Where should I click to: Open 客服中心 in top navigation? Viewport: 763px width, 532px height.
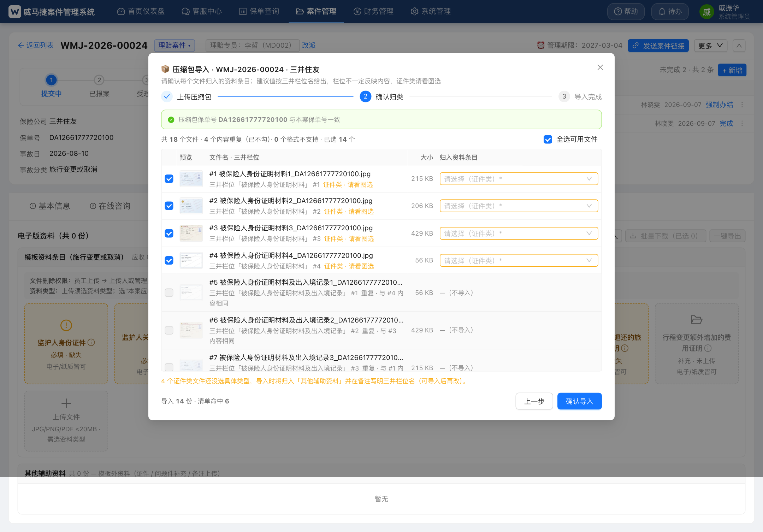tap(202, 12)
